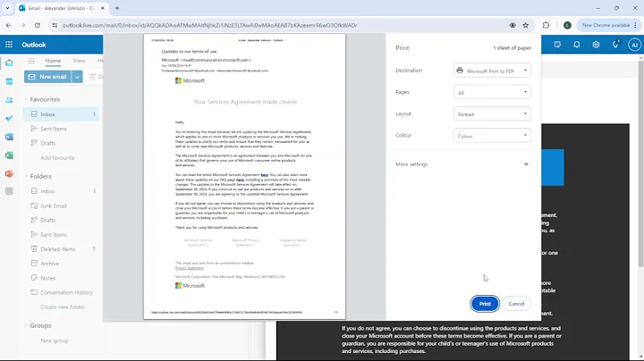Screen dimensions: 644x361
Task: Bookmark this page with star icon
Action: click(x=526, y=25)
